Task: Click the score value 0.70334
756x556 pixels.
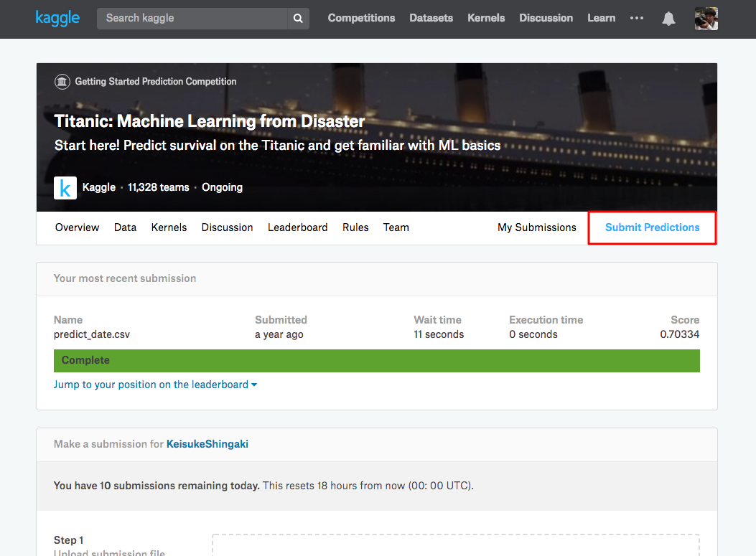Action: click(679, 334)
